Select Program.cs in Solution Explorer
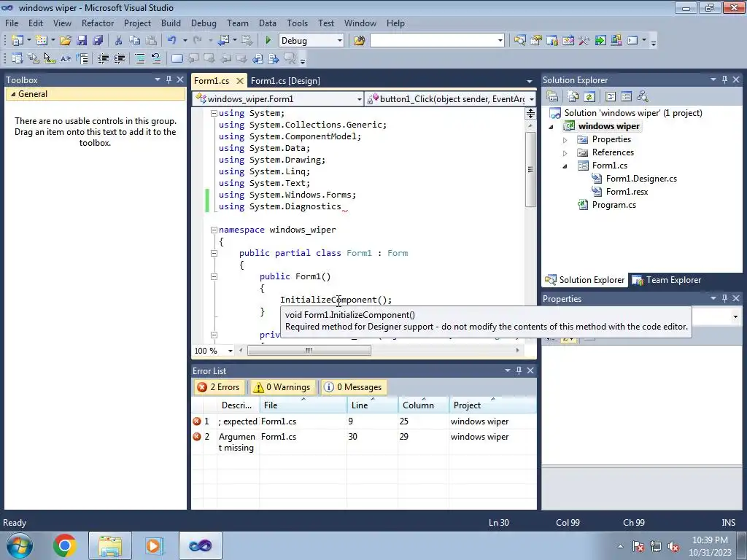This screenshot has height=560, width=747. point(614,205)
